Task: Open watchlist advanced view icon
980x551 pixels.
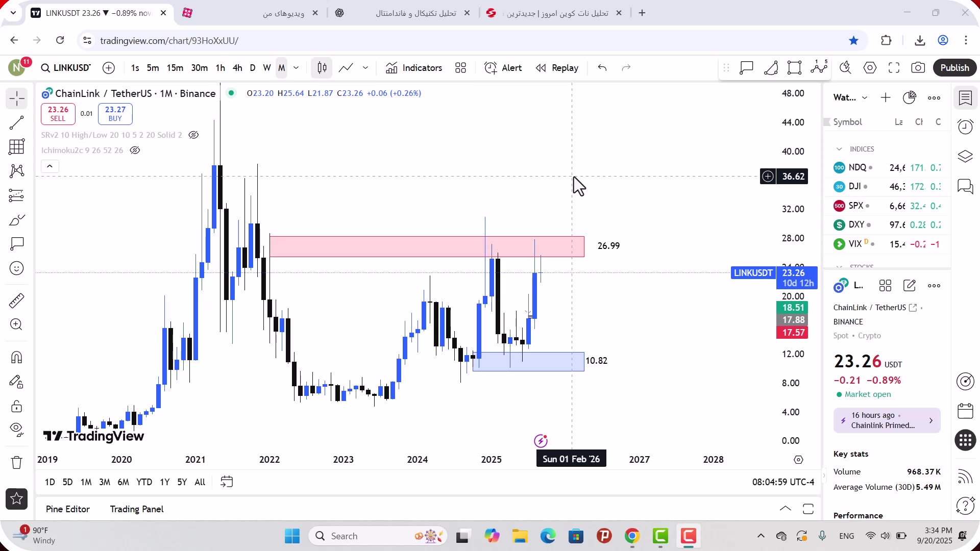Action: 910,97
